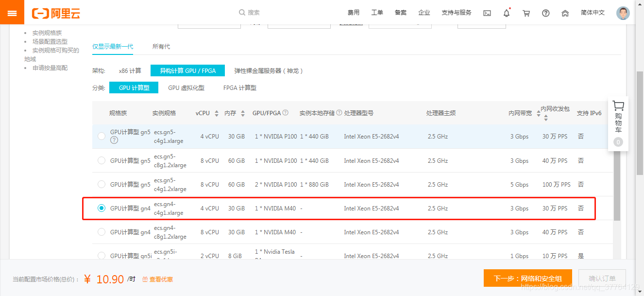Sort the table by 内网带宽
Image resolution: width=644 pixels, height=296 pixels.
[x=539, y=113]
